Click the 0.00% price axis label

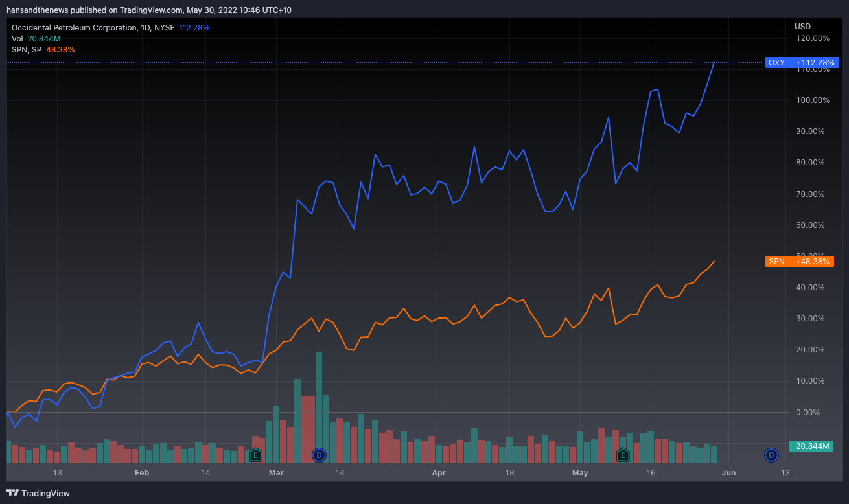(812, 413)
